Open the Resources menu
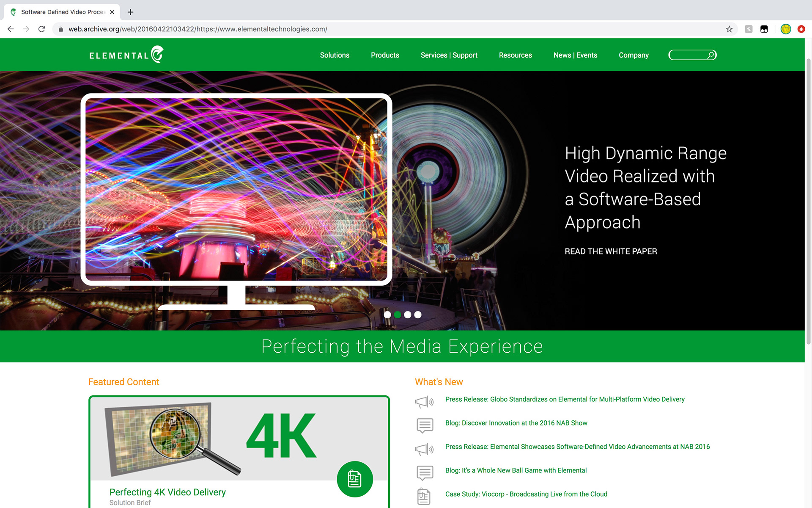This screenshot has width=812, height=508. click(515, 55)
